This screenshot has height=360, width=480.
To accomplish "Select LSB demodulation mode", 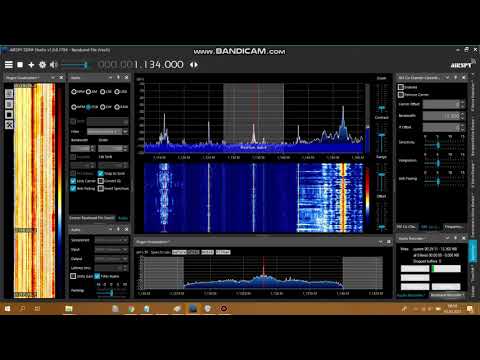I will pos(106,92).
